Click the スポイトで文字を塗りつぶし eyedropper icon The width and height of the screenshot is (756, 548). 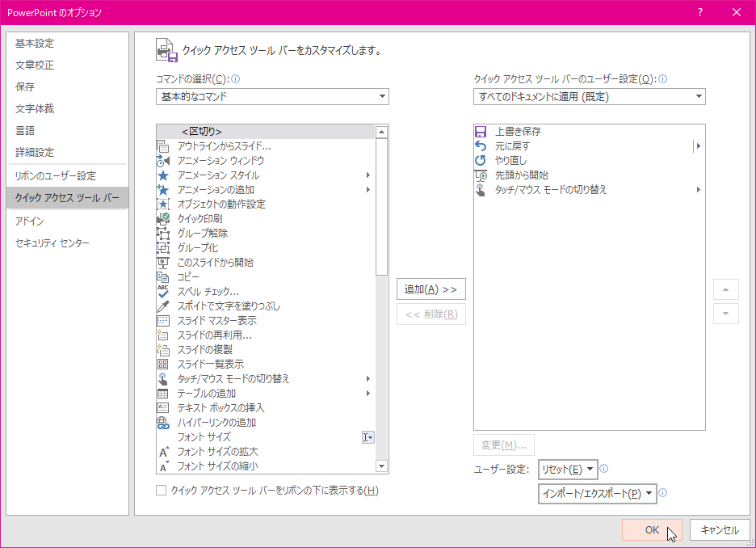pyautogui.click(x=163, y=306)
